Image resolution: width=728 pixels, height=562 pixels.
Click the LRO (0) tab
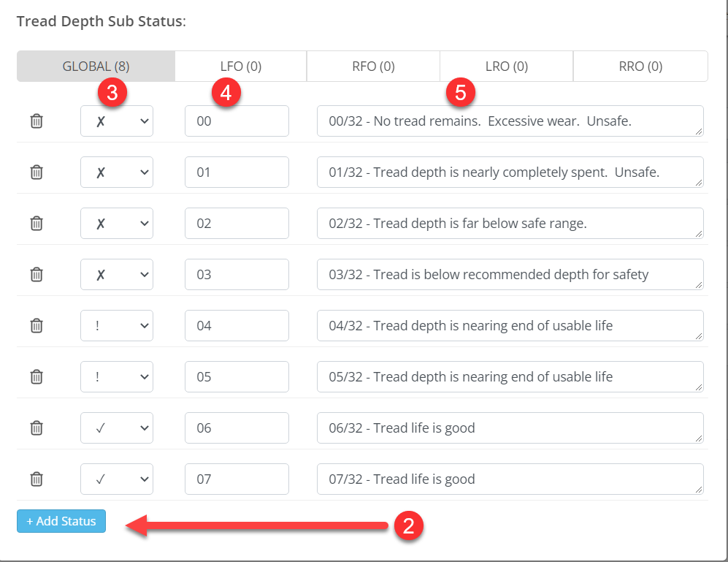pos(506,67)
